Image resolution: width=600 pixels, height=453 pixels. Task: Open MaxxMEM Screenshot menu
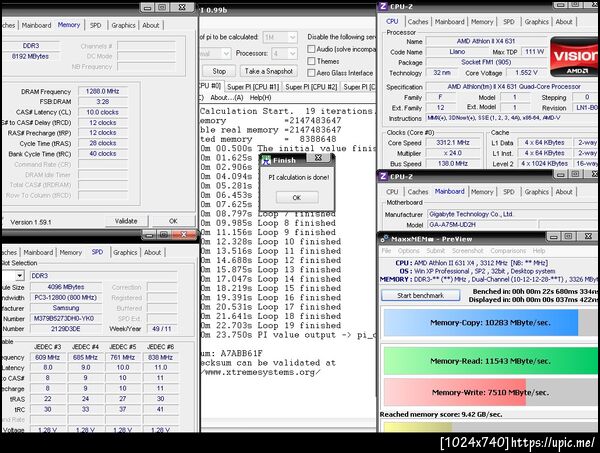[468, 251]
